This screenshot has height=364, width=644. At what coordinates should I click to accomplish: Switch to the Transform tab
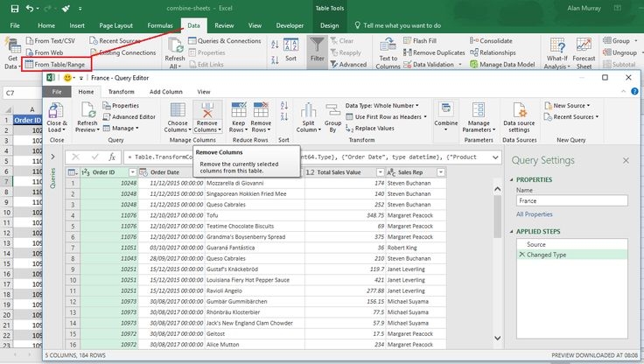[121, 91]
